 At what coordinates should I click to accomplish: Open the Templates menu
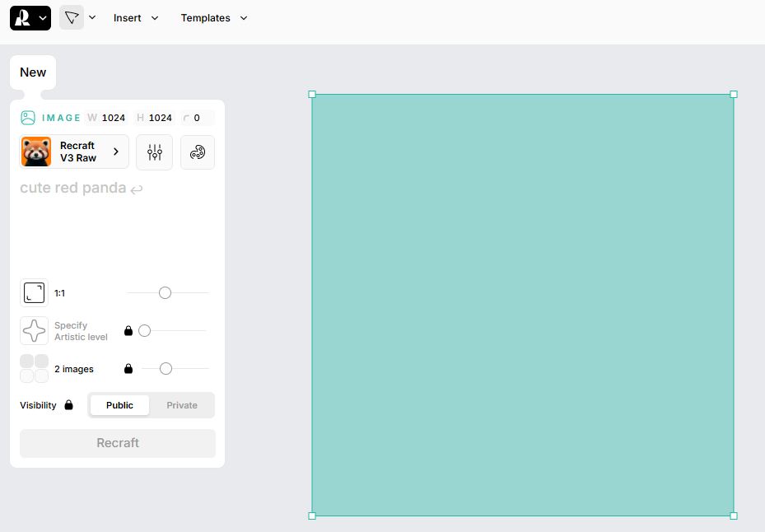214,18
